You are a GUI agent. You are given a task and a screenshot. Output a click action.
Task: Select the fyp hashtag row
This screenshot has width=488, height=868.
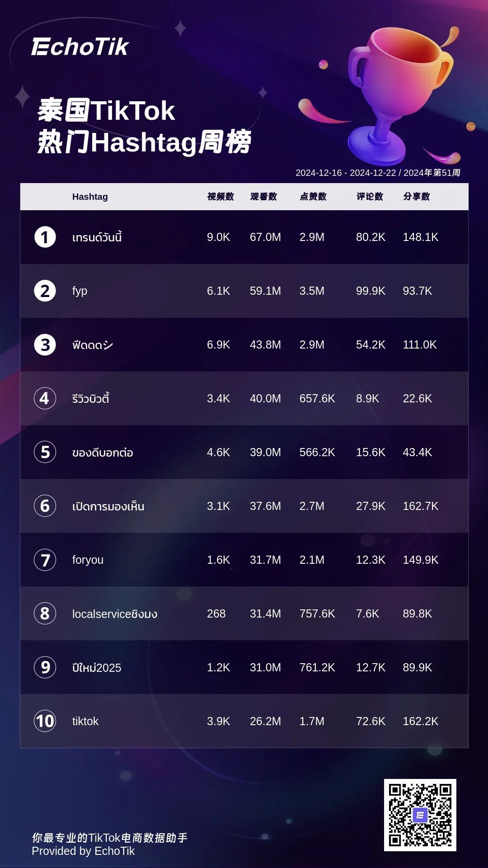coord(244,291)
